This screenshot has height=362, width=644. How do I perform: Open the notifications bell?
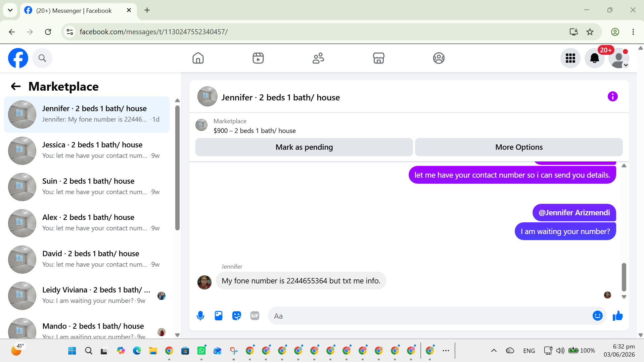pos(595,58)
